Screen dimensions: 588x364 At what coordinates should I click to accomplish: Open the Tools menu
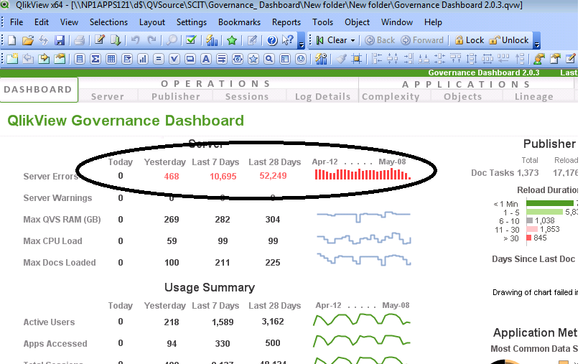[x=323, y=22]
